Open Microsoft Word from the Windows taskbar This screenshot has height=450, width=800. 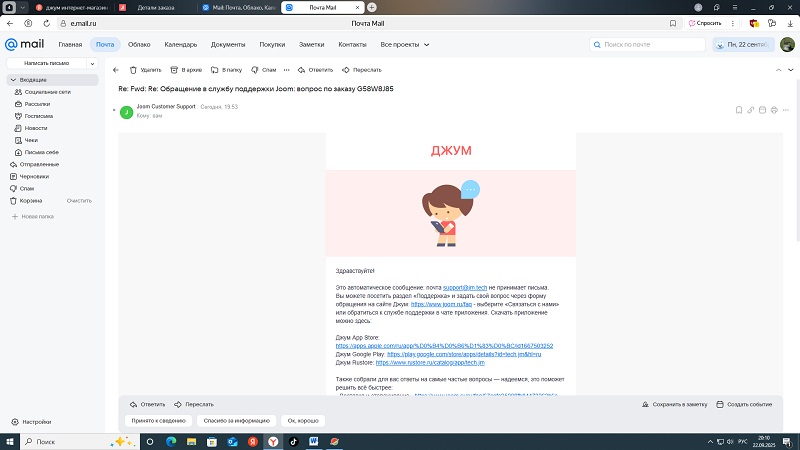tap(312, 441)
